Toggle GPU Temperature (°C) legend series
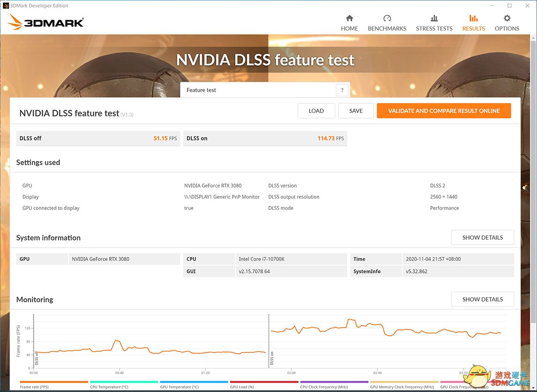Viewport: 537px width, 392px height. pos(194,385)
